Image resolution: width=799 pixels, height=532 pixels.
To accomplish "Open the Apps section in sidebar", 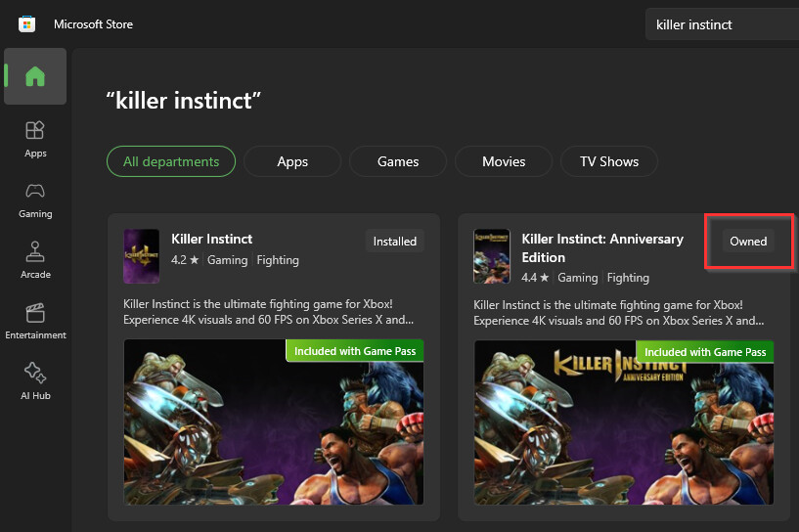I will click(35, 138).
